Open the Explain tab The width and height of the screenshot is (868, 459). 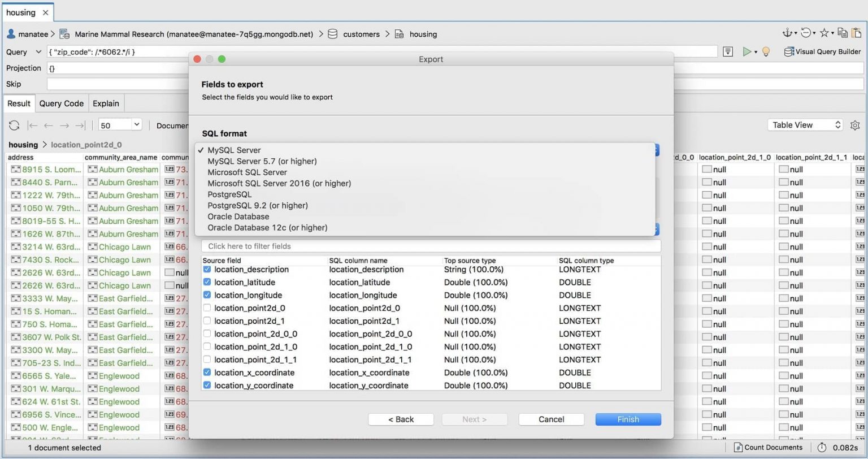106,103
